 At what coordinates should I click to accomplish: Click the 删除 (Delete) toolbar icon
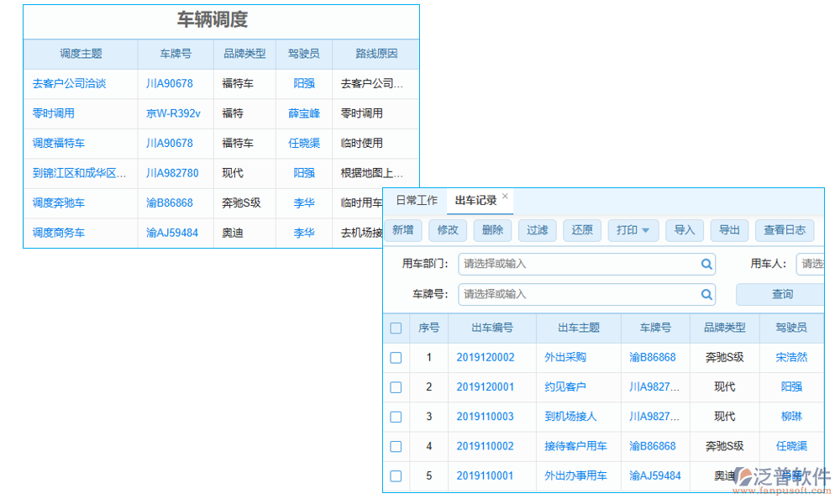(x=492, y=230)
